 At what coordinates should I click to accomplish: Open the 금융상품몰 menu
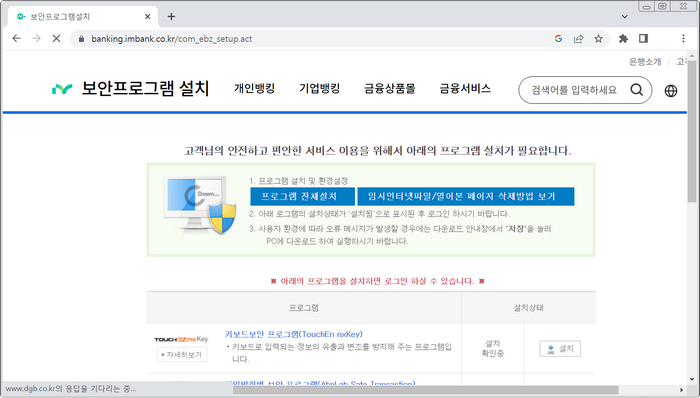(x=390, y=88)
